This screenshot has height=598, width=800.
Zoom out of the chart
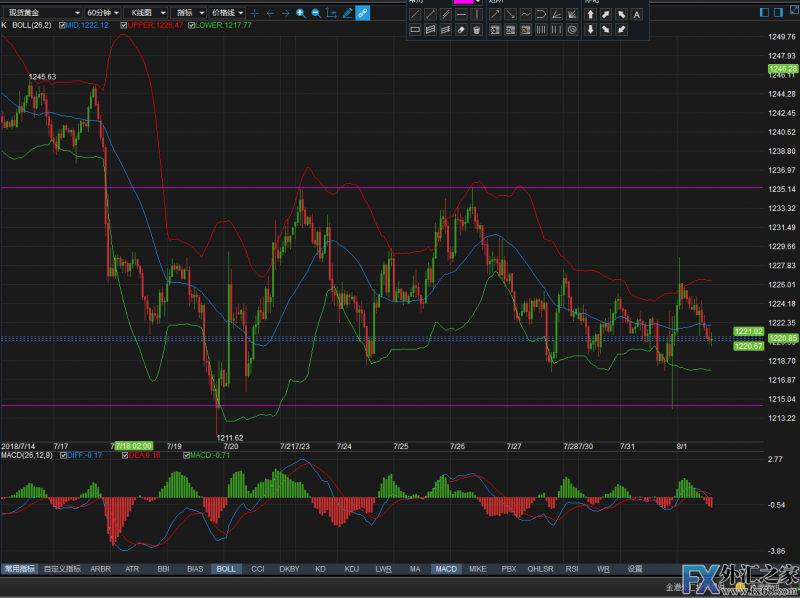316,13
